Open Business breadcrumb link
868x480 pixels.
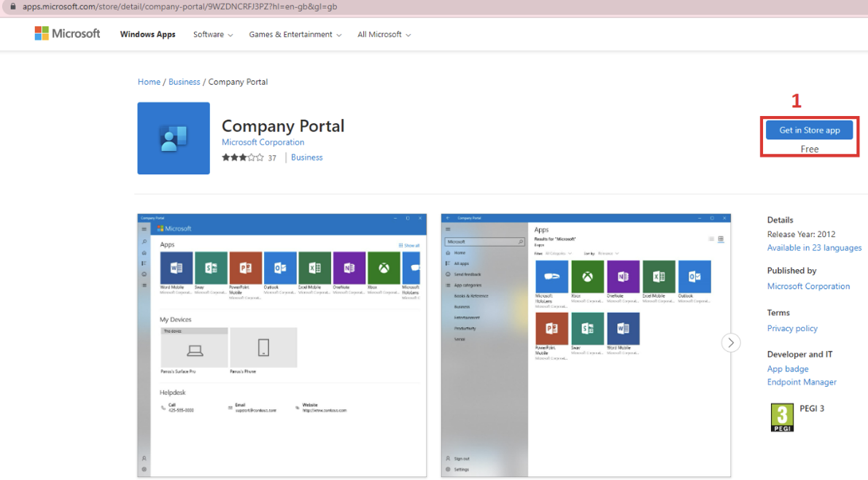click(184, 82)
